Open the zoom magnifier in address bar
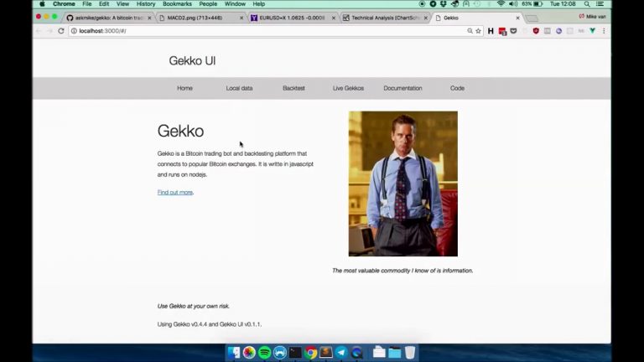The image size is (644, 362). [x=470, y=31]
